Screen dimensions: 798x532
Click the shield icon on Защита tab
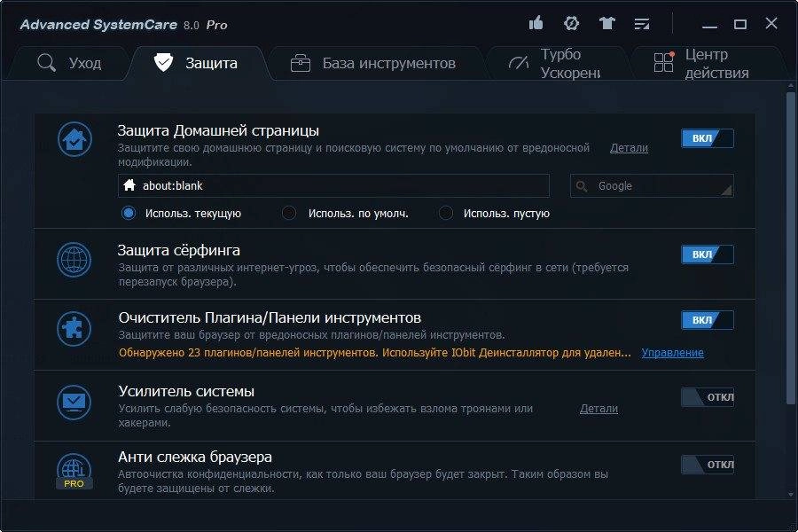coord(163,63)
